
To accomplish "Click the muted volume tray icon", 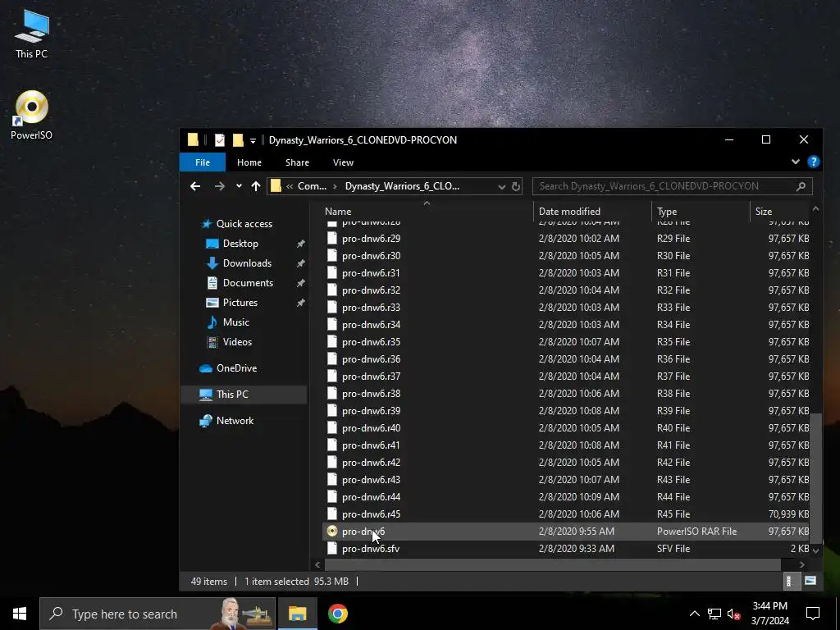I will coord(734,614).
